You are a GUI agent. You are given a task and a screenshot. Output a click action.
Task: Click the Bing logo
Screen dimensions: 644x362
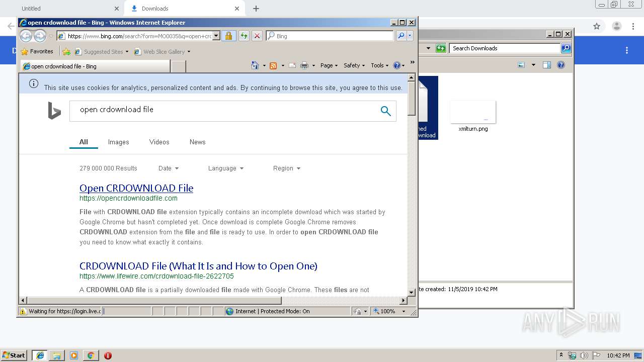coord(54,111)
